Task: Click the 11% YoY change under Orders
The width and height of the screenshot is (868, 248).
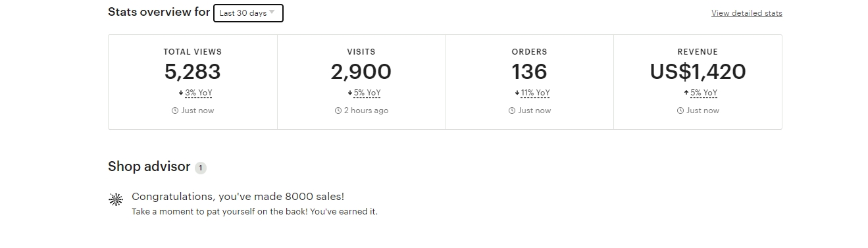Action: click(x=535, y=93)
